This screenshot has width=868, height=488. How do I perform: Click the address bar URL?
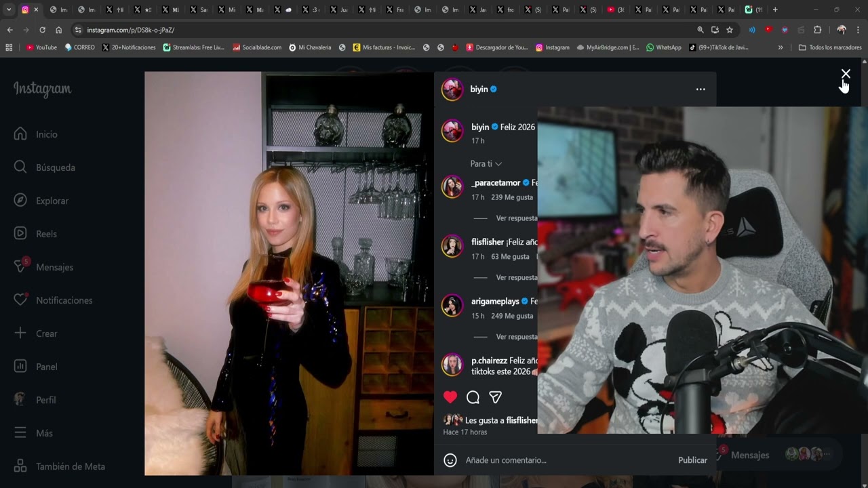point(130,30)
